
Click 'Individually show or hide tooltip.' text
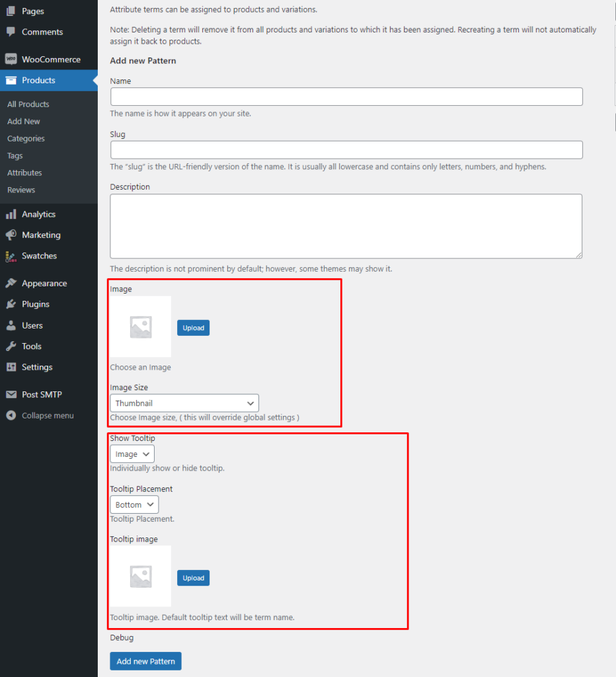click(x=167, y=468)
